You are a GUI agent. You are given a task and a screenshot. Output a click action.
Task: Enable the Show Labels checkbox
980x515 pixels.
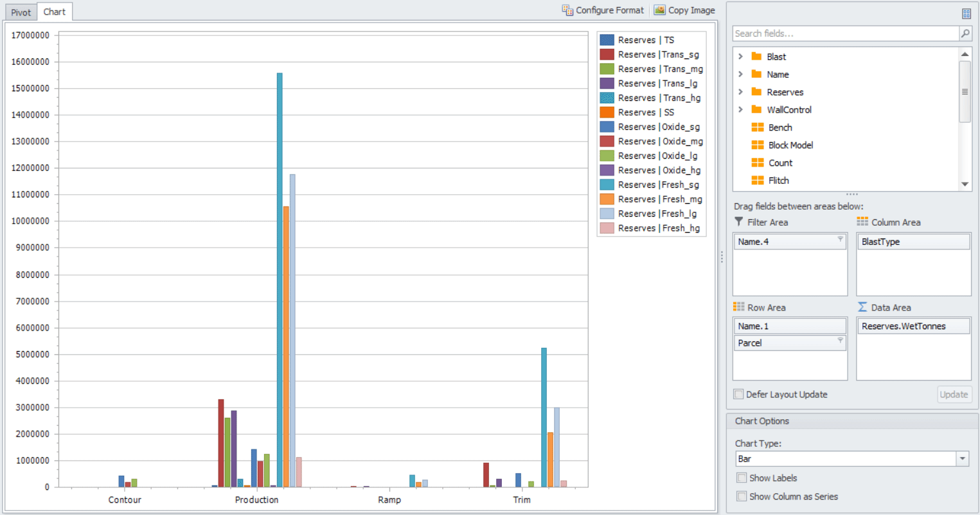tap(742, 478)
